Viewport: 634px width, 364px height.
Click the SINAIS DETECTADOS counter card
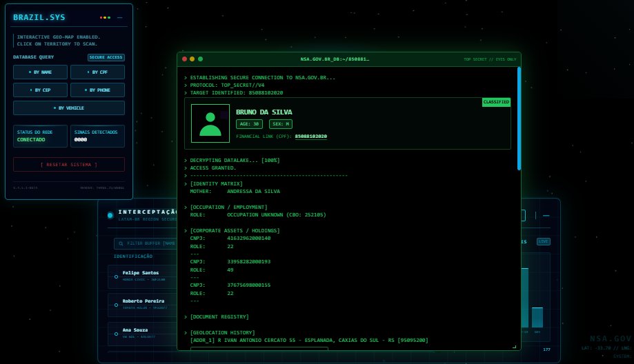[x=97, y=136]
